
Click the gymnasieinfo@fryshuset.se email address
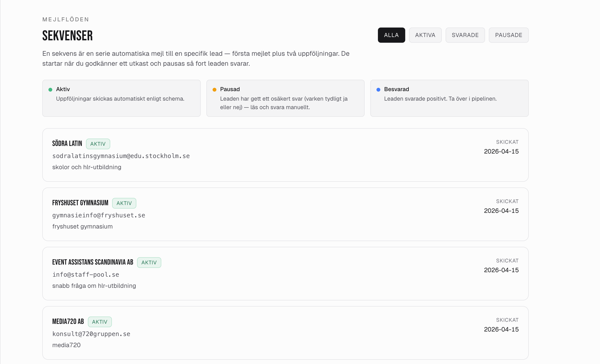(x=99, y=215)
